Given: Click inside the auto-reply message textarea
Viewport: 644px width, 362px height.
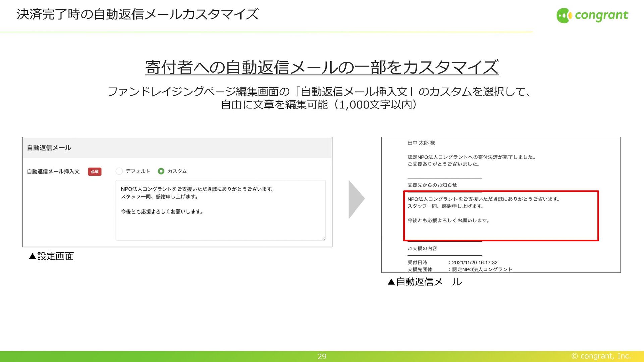Looking at the screenshot, I should click(x=220, y=210).
